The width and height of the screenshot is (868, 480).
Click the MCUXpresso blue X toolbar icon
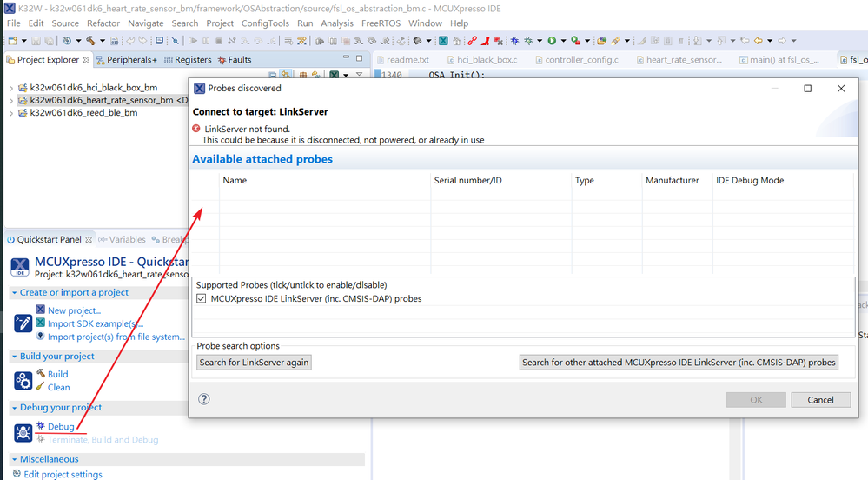tap(443, 41)
